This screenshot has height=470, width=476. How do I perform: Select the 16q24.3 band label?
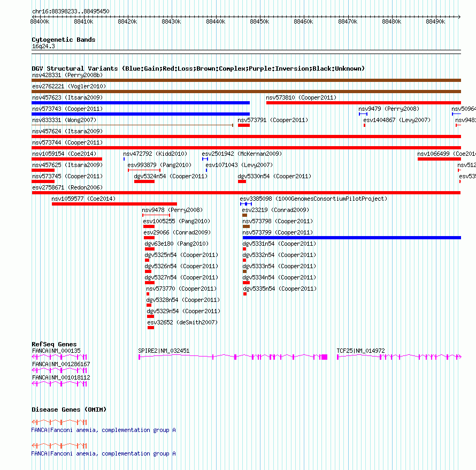coord(43,46)
